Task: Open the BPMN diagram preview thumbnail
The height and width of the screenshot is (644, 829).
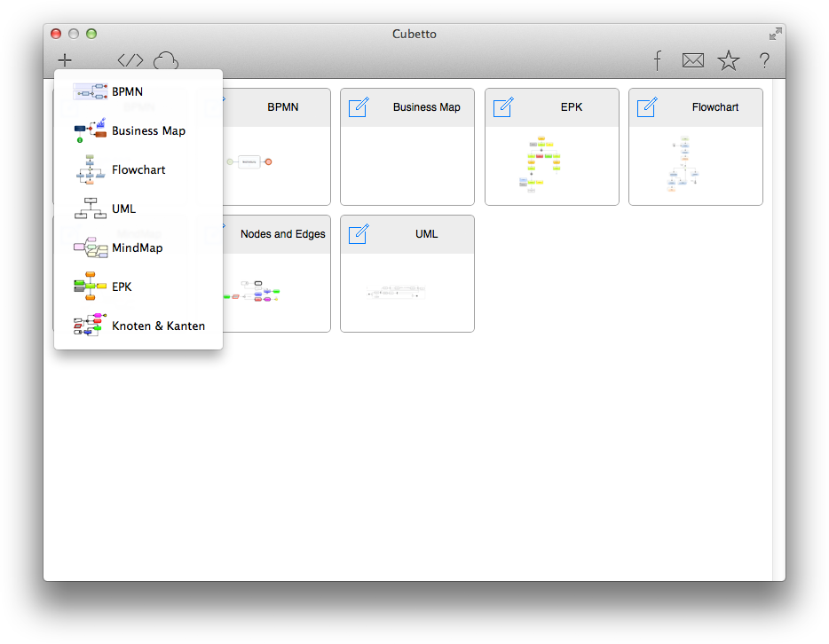Action: coord(249,161)
